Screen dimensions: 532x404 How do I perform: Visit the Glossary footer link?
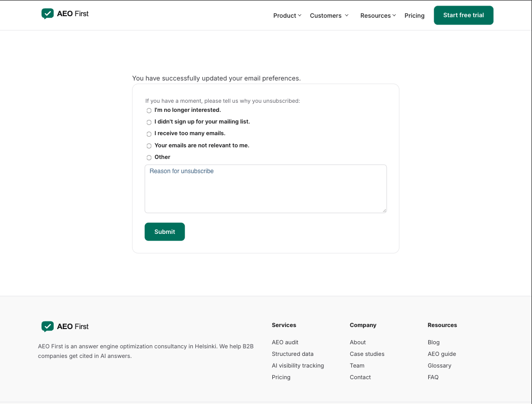pos(439,366)
